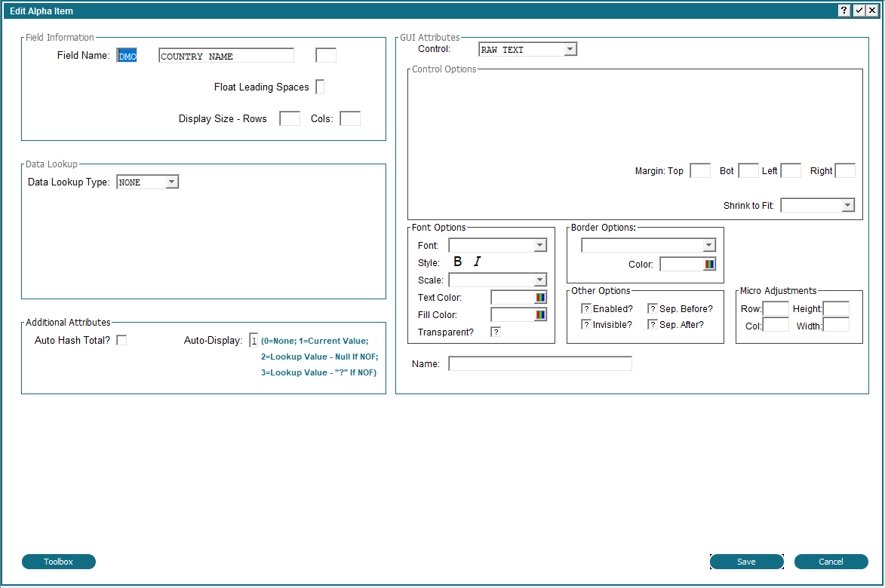
Task: Click the Auto-Display value field
Action: (x=254, y=340)
